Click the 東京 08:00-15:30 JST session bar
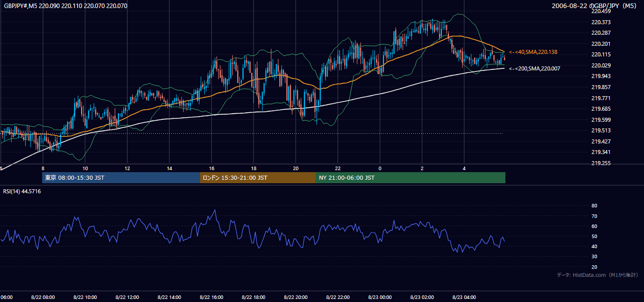Screen dimensions: 644x302 (121, 178)
